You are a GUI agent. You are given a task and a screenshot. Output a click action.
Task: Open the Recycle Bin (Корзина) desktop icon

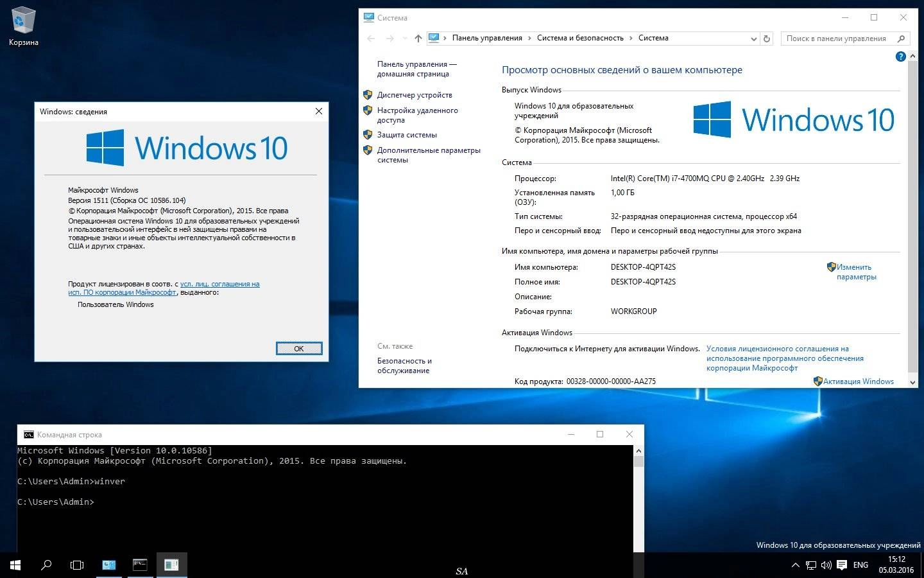coord(24,27)
